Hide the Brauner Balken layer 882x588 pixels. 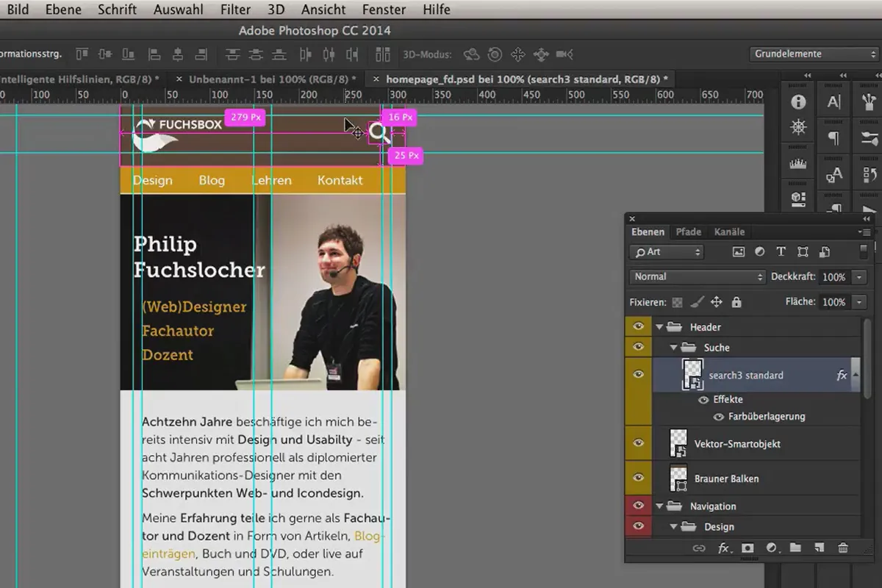click(638, 478)
